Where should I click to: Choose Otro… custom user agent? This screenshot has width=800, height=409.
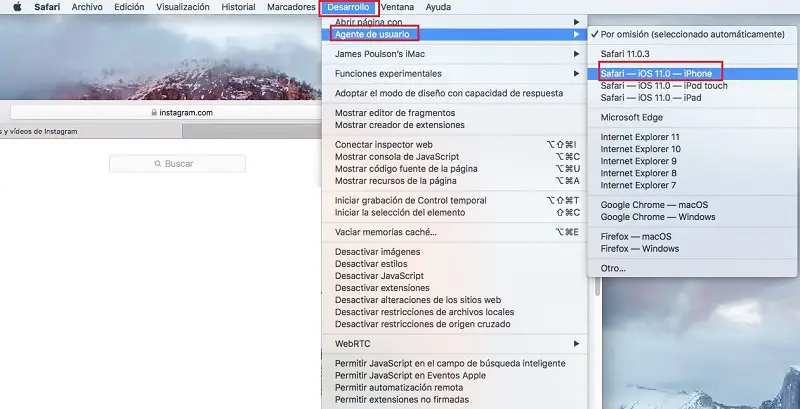click(692, 269)
